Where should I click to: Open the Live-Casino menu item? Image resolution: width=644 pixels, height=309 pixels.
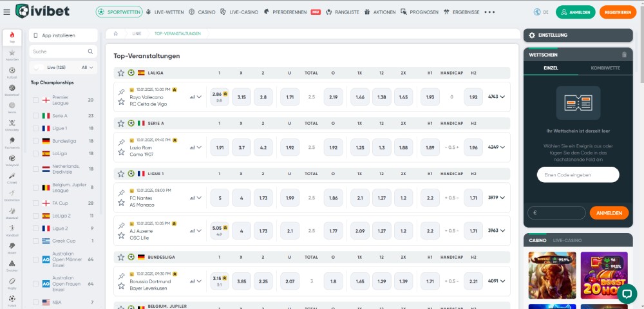pyautogui.click(x=240, y=12)
